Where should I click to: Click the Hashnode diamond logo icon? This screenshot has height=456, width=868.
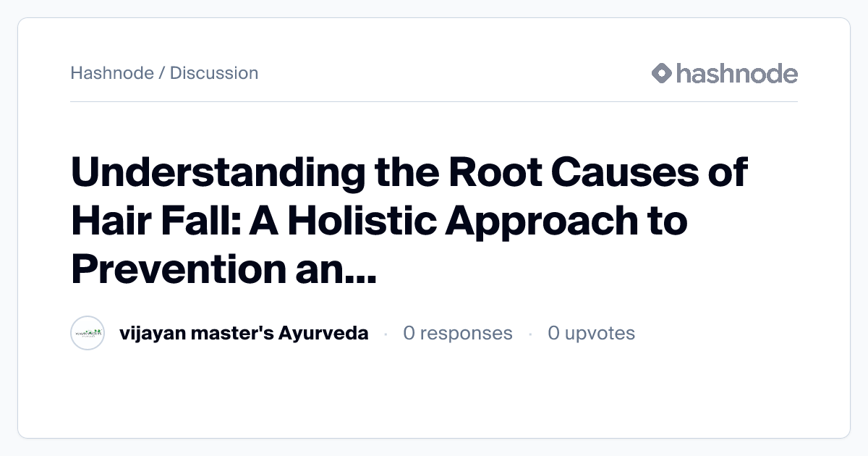click(661, 73)
